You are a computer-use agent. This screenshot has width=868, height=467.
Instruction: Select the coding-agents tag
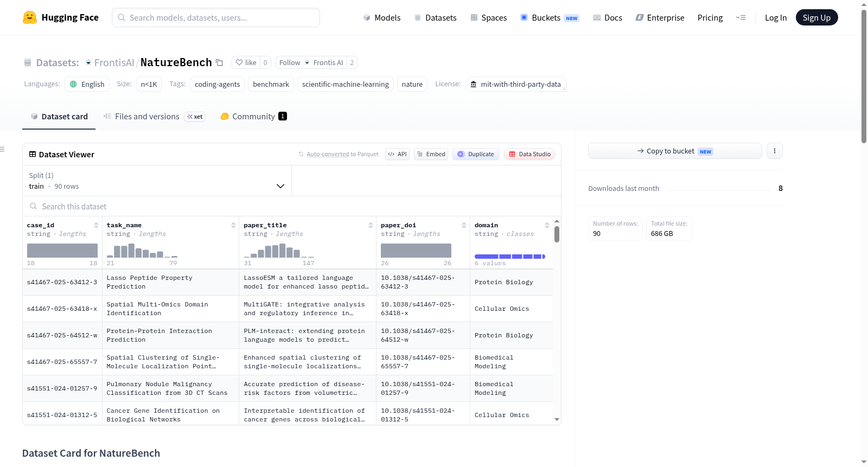(217, 84)
